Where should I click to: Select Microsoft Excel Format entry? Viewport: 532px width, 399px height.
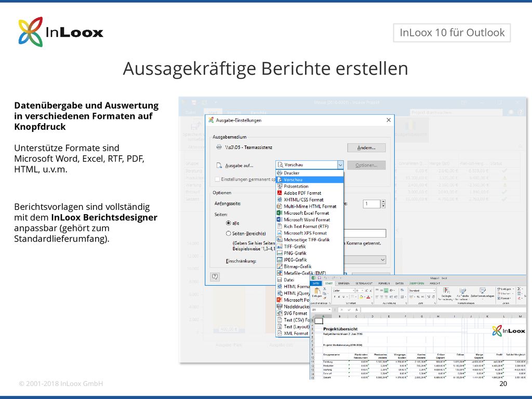(310, 213)
